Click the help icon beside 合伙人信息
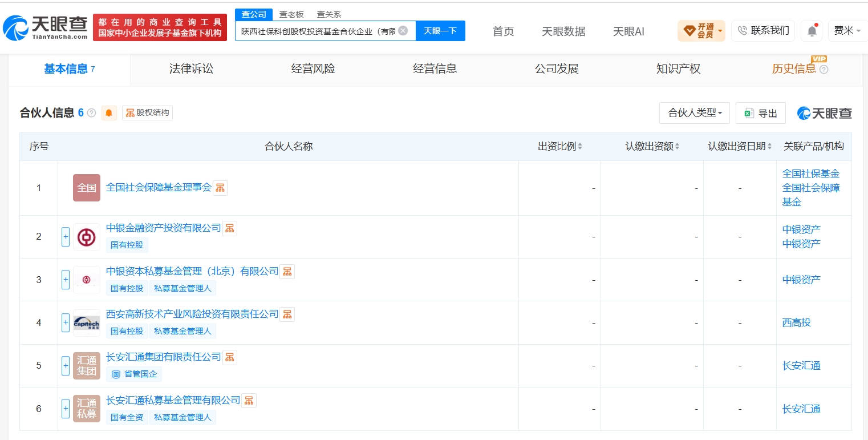868x440 pixels. pyautogui.click(x=91, y=113)
